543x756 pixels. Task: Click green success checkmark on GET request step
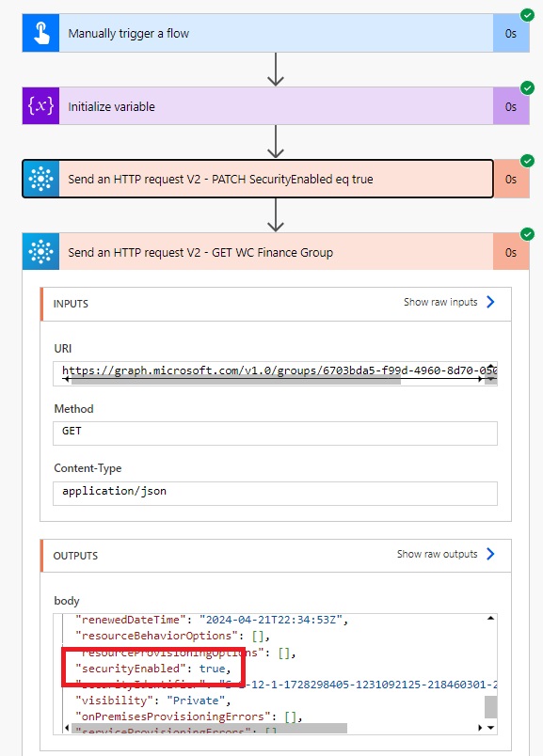pyautogui.click(x=527, y=234)
